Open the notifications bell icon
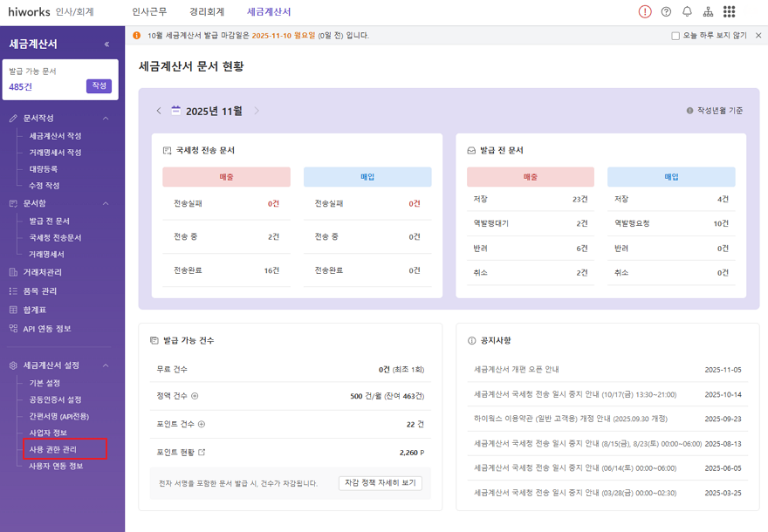The image size is (768, 532). point(687,12)
